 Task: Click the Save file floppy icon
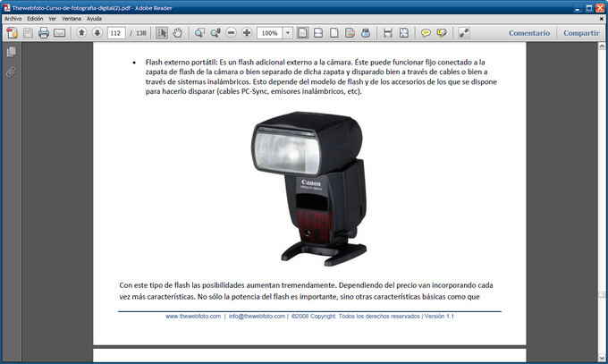pos(28,33)
